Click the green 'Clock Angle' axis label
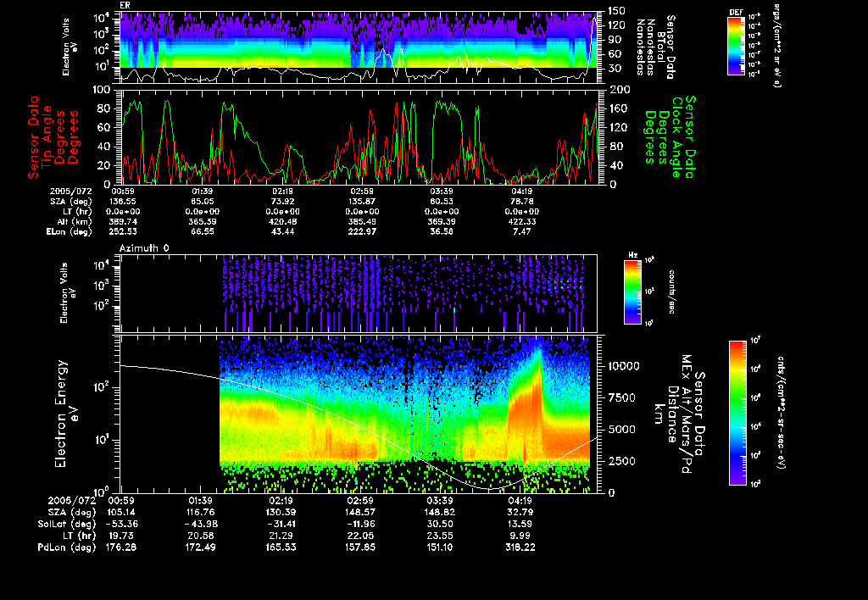 (675, 137)
